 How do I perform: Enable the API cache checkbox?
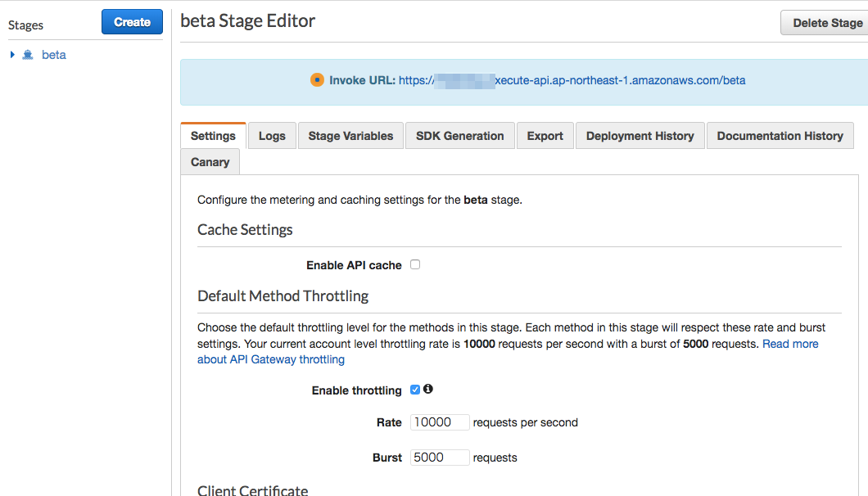pos(415,264)
